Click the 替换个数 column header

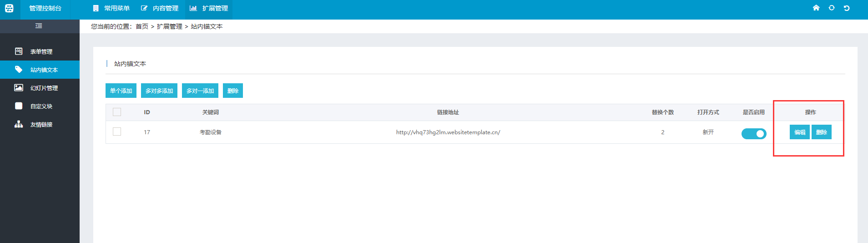[663, 112]
